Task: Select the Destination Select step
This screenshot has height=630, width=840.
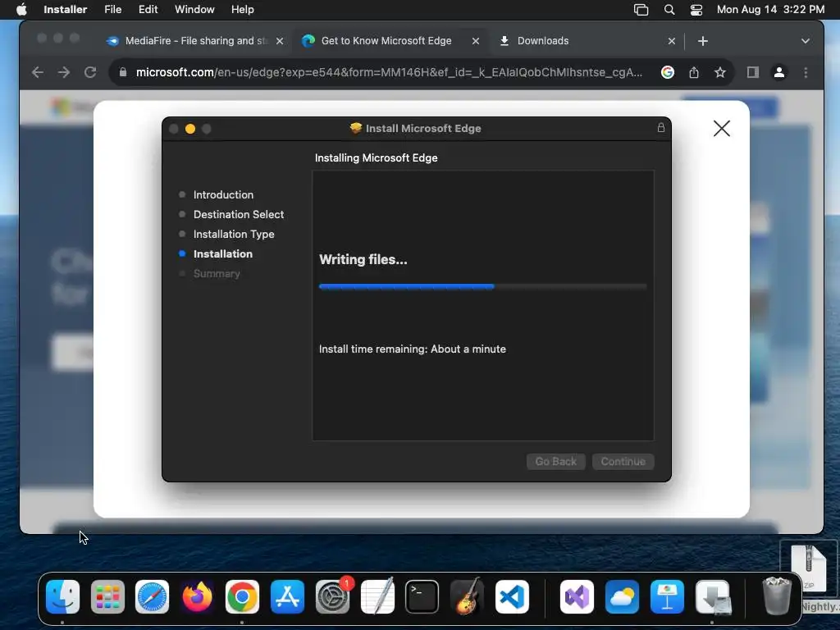Action: click(x=239, y=214)
